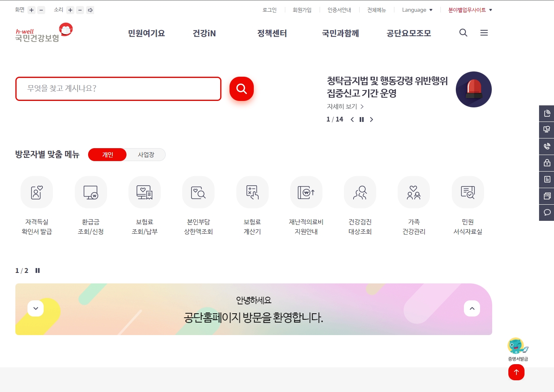Open the hamburger all-menu icon

tap(484, 33)
